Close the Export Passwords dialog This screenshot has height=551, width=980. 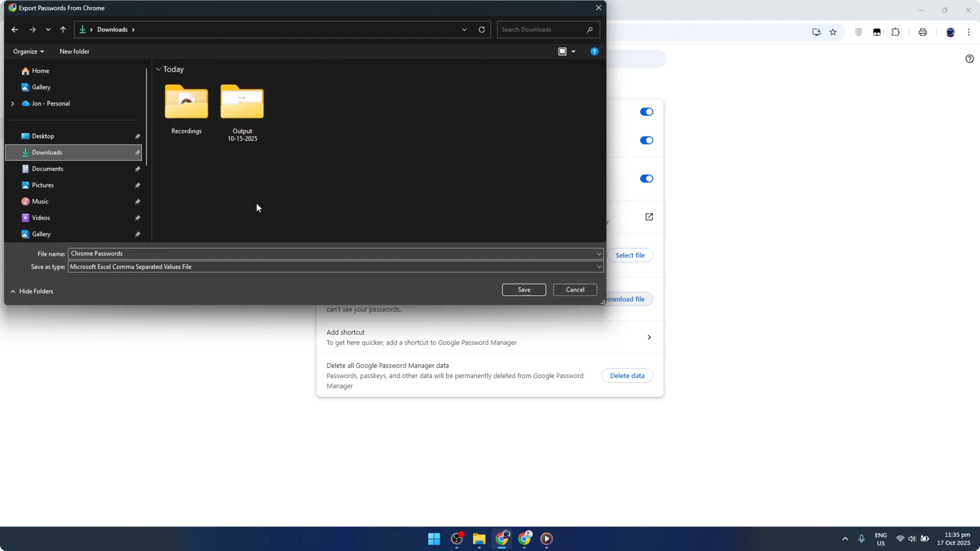598,8
